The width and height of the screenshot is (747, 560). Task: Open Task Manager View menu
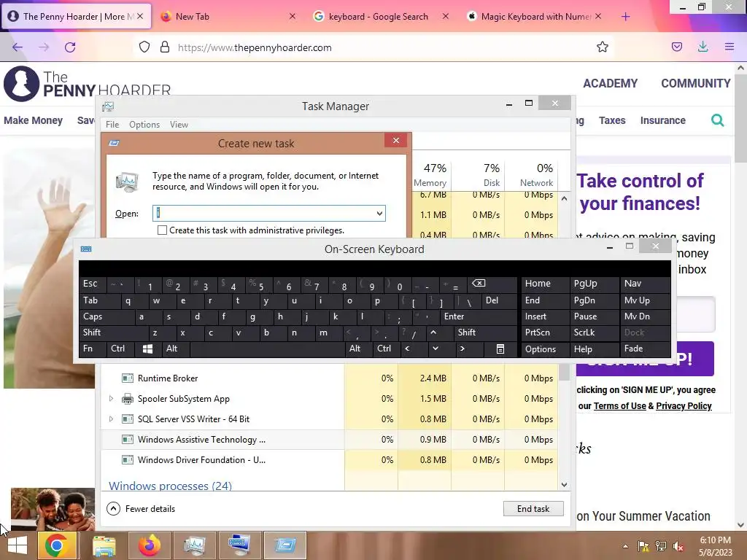(179, 125)
